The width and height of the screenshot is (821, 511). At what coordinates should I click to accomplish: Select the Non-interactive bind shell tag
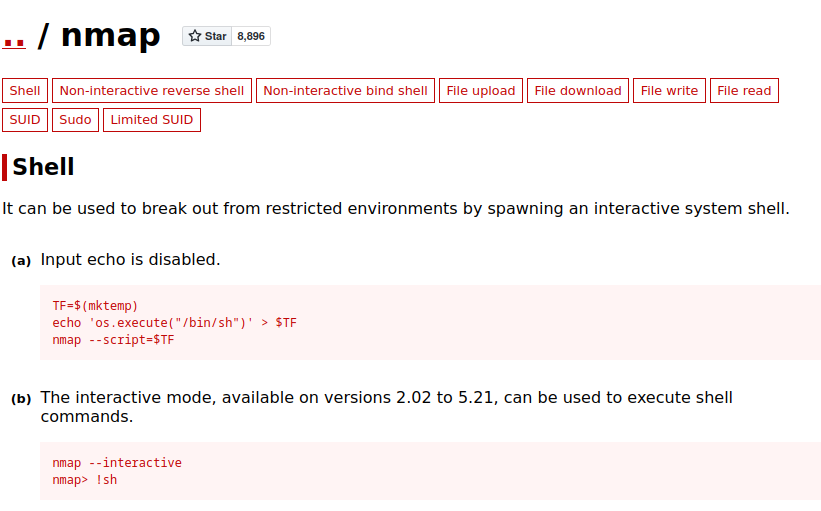(346, 91)
